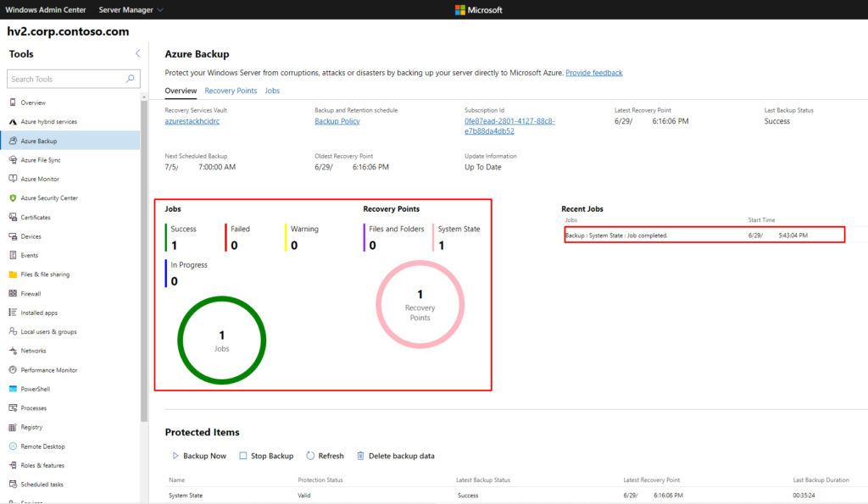Click the Success job count tile
Image resolution: width=868 pixels, height=504 pixels.
click(x=181, y=237)
